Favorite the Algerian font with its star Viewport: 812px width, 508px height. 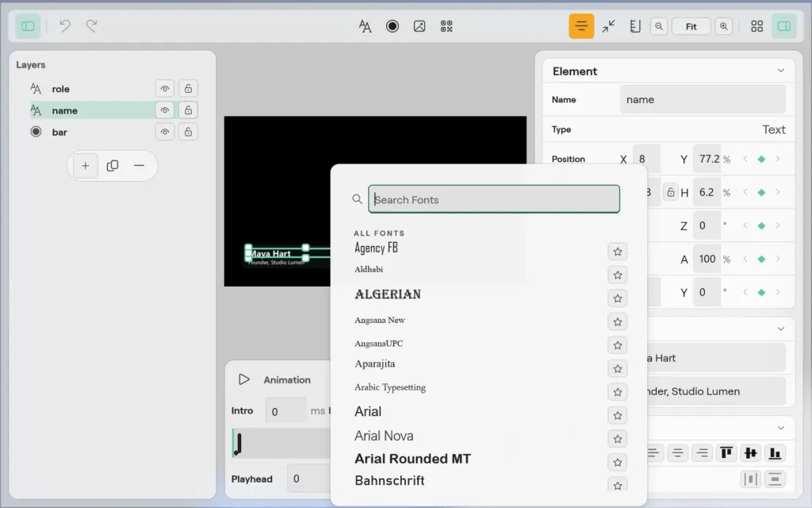(x=617, y=298)
